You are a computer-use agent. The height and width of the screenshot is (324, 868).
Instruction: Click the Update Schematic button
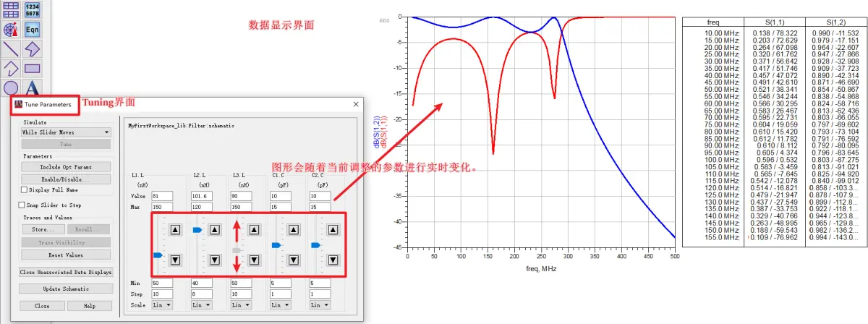pos(65,289)
